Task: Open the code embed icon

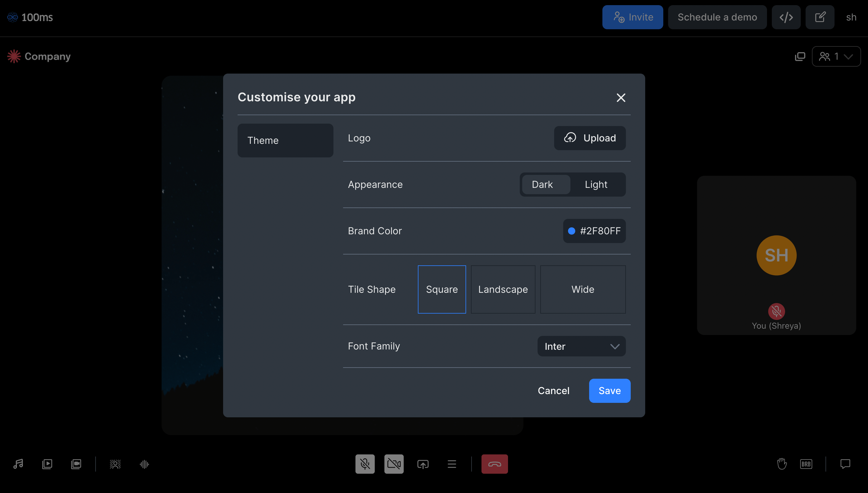Action: (x=786, y=17)
